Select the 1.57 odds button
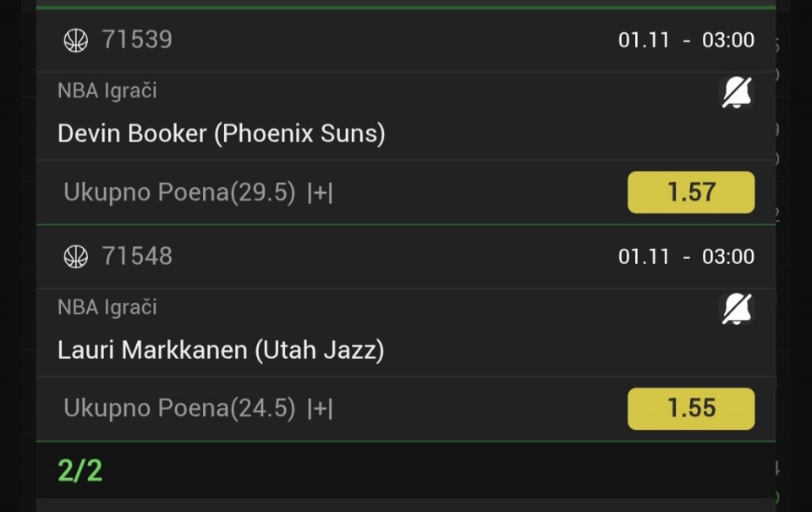Viewport: 812px width, 512px height. 690,192
